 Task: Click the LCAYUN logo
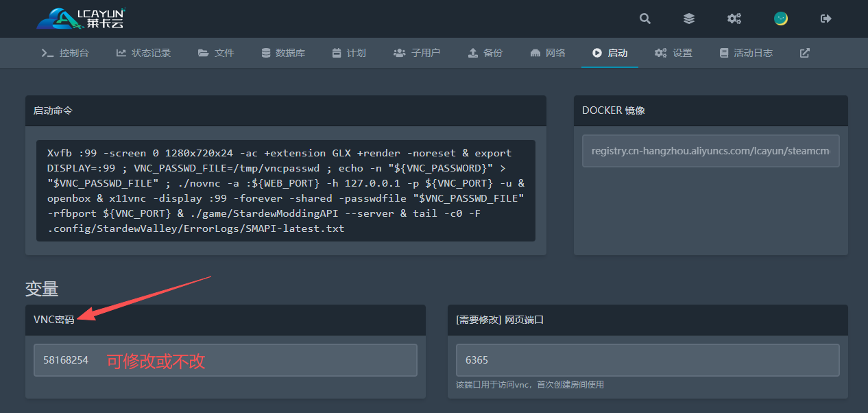(x=81, y=19)
